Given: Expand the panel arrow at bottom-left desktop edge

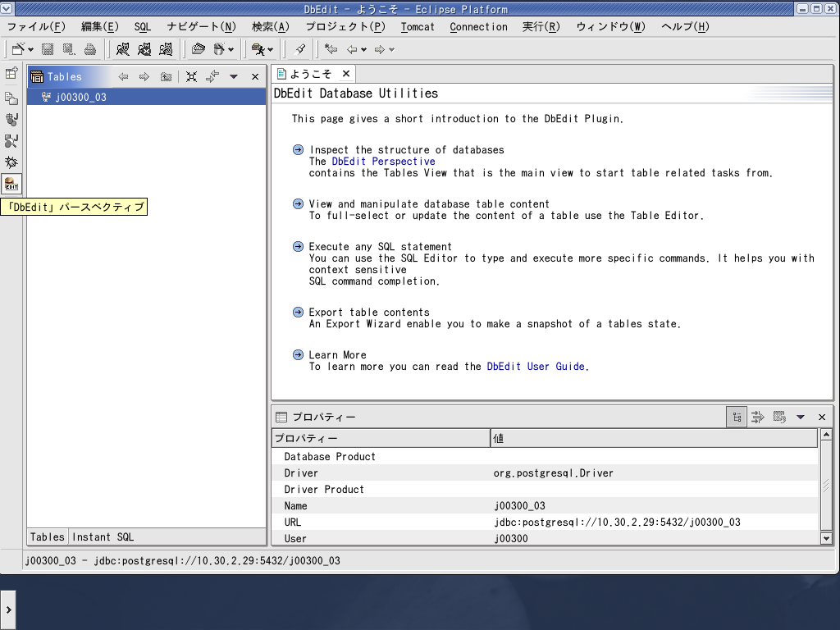Looking at the screenshot, I should 8,609.
